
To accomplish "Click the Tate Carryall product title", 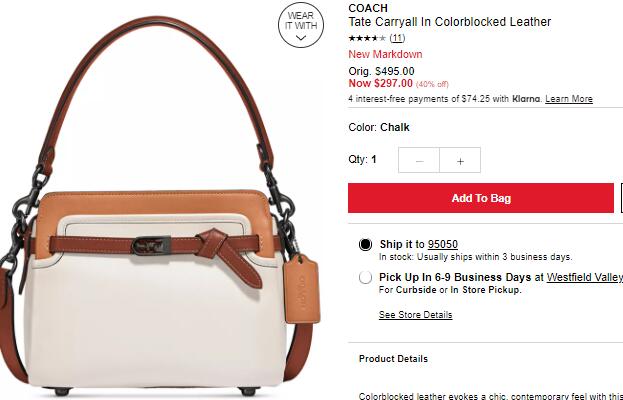I will tap(449, 22).
